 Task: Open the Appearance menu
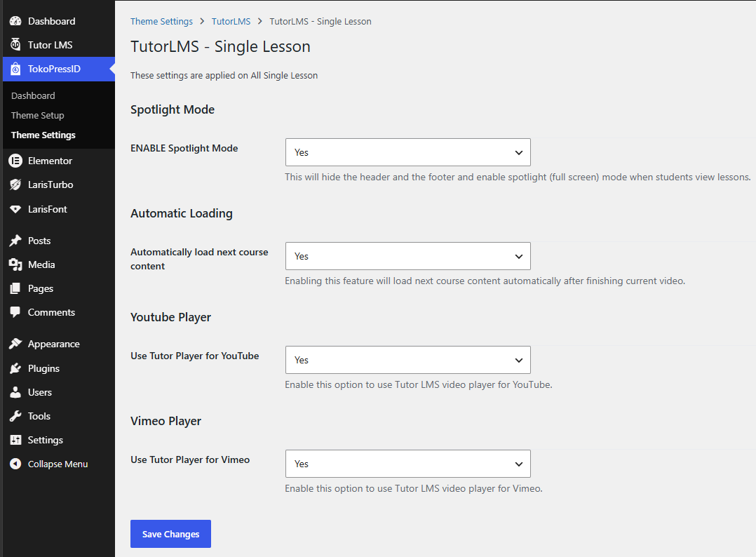pos(53,344)
